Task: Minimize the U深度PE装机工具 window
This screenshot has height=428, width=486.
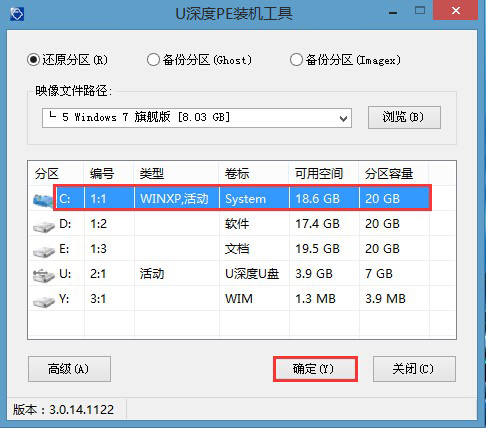Action: (393, 13)
